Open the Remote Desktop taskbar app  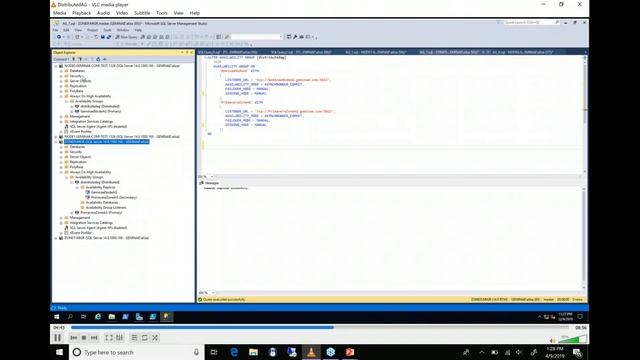pyautogui.click(x=292, y=352)
